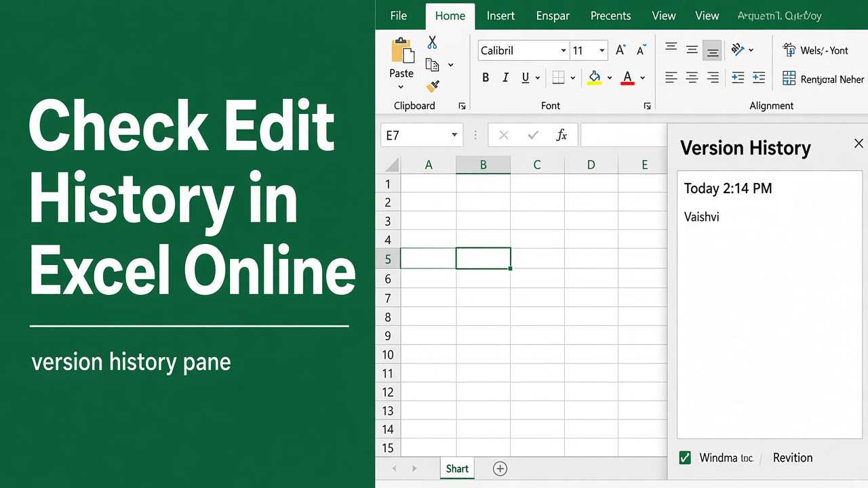Add a new sheet with plus
This screenshot has width=868, height=488.
pos(500,468)
